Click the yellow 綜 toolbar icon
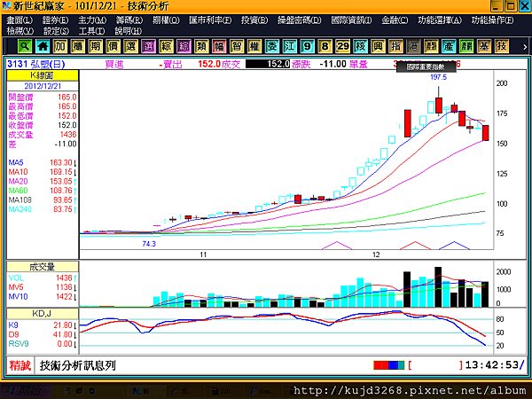The width and height of the screenshot is (532, 399). tap(166, 46)
